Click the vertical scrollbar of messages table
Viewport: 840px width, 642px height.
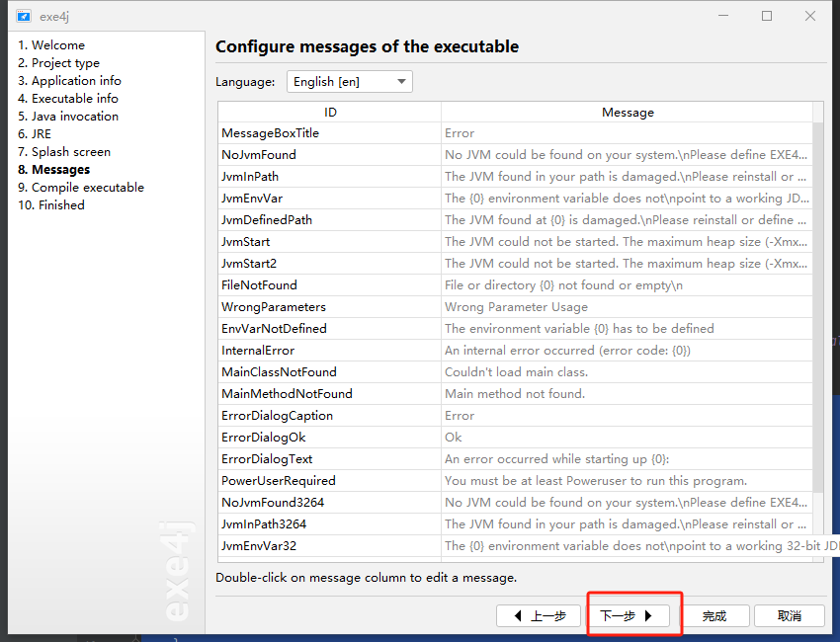tap(817, 307)
